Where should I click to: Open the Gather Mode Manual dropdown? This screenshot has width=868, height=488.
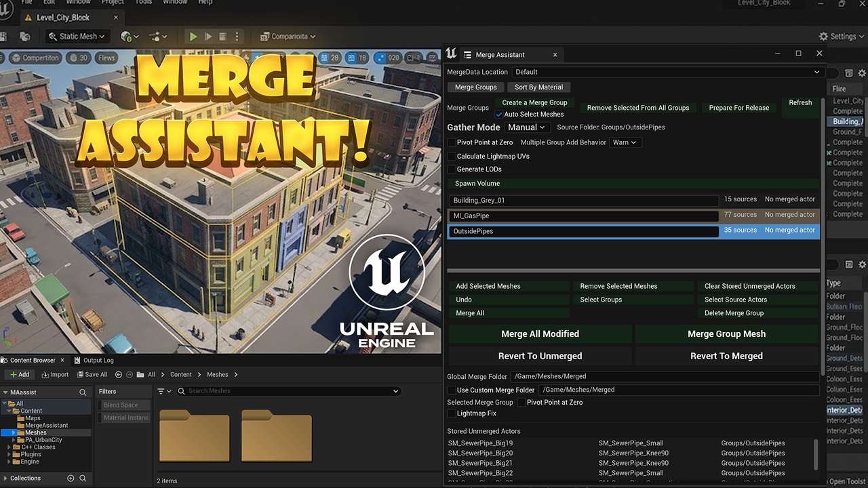[x=527, y=127]
